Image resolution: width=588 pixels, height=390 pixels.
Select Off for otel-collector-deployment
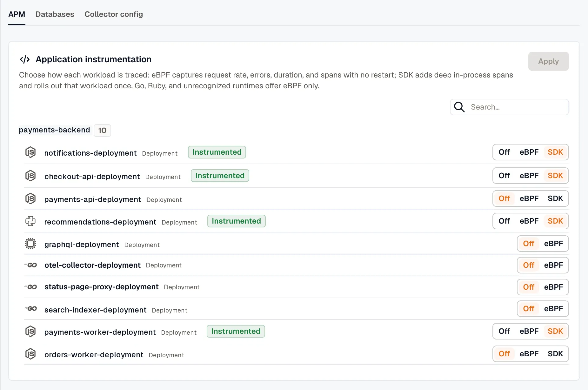pyautogui.click(x=529, y=265)
